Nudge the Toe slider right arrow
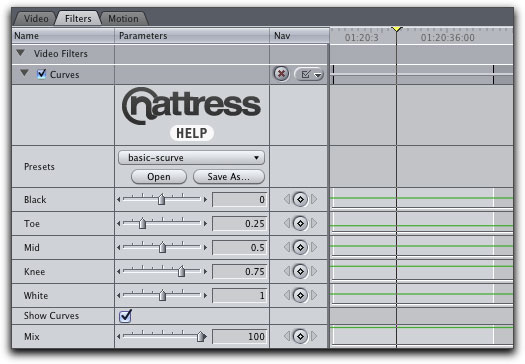 click(205, 223)
